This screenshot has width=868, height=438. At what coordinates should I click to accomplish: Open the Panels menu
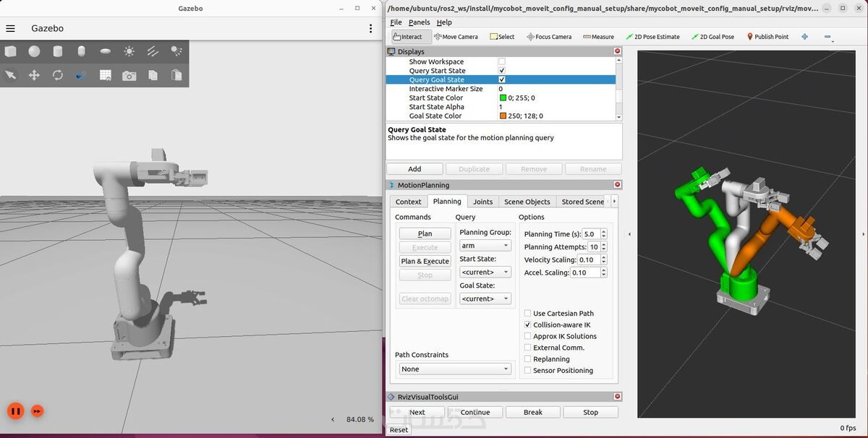click(x=419, y=22)
